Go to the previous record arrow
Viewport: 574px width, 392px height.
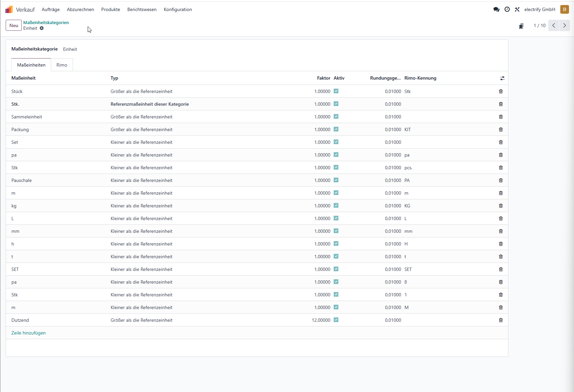coord(554,25)
